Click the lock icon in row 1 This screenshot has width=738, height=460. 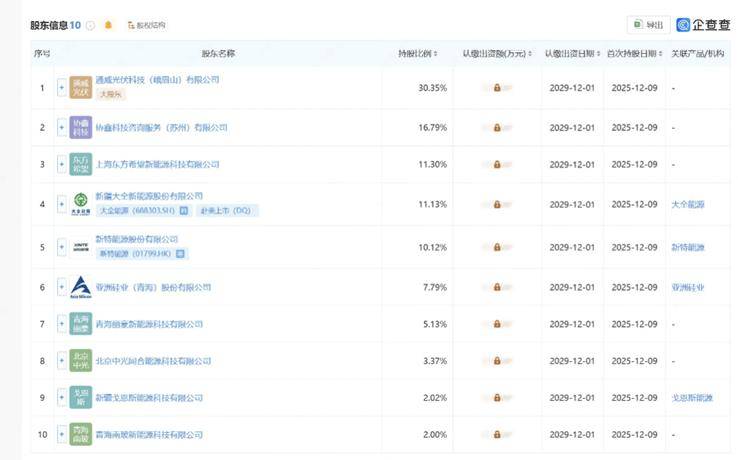[497, 89]
